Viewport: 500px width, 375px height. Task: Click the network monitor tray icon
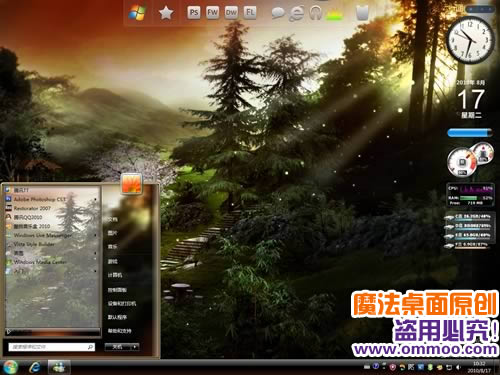point(449,367)
